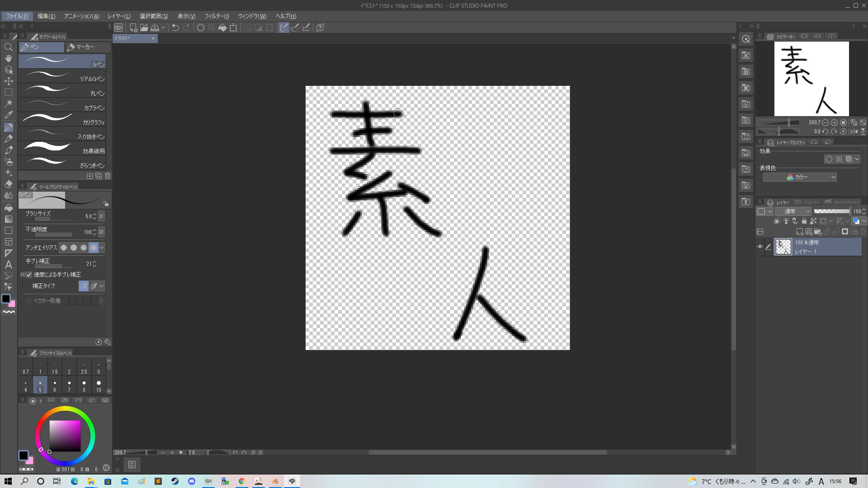Select the Eraser tool in toolbar
Viewport: 868px width, 488px height.
point(8,184)
